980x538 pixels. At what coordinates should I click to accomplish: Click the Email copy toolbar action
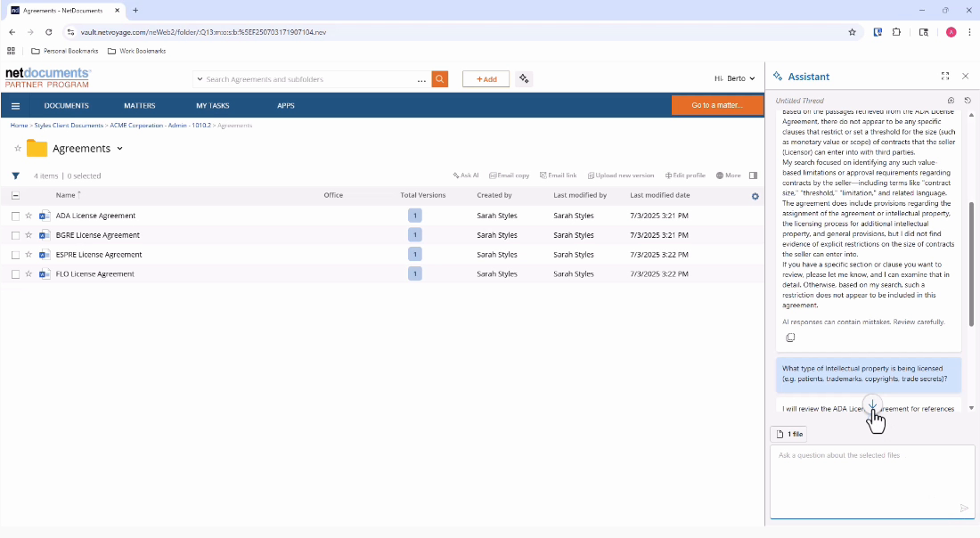tap(509, 175)
